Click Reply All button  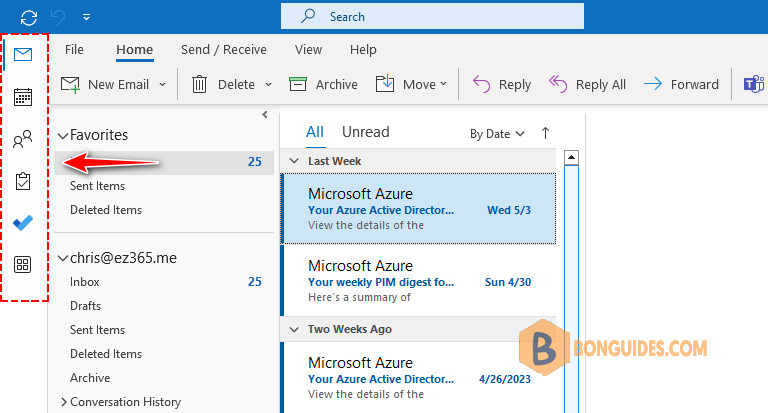(587, 84)
